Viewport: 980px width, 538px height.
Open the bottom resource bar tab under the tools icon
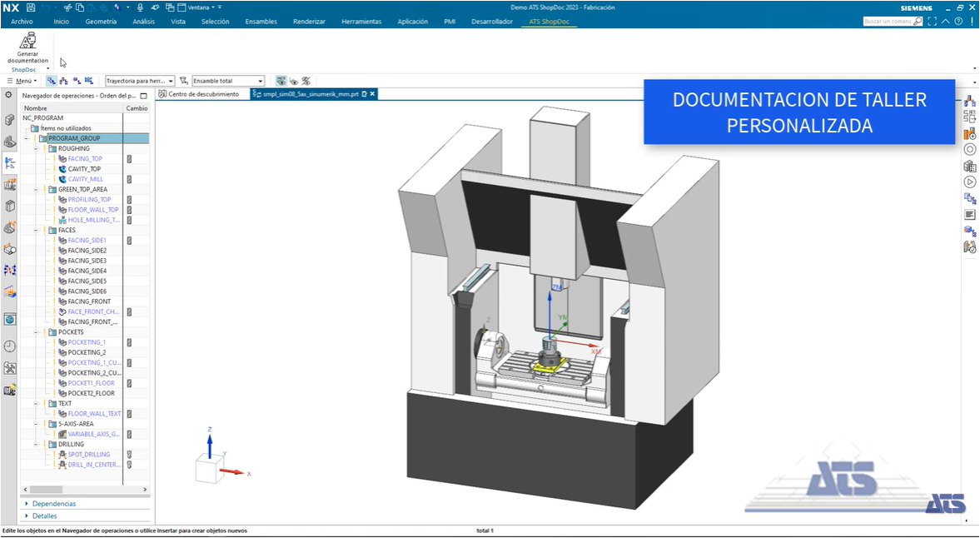pos(9,391)
